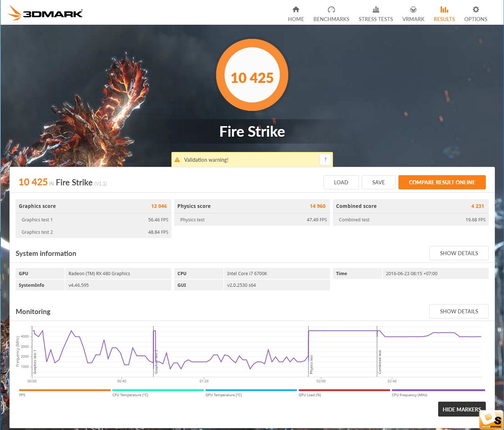Switch to the STRESS TESTS tab label
Viewport: 504px width, 430px height.
point(376,19)
